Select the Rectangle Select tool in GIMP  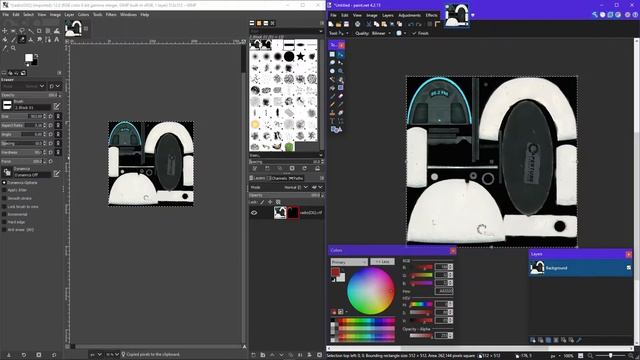[13, 31]
